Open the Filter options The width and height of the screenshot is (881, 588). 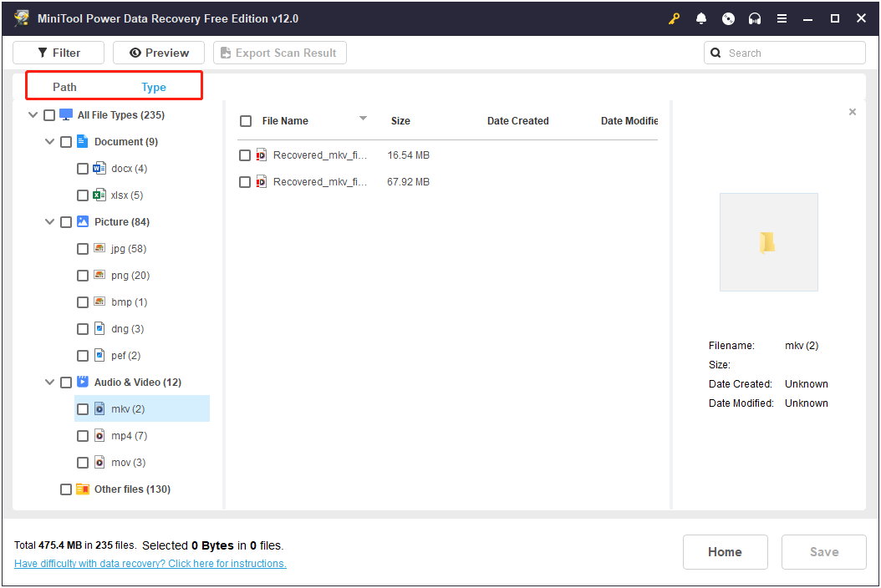coord(59,53)
